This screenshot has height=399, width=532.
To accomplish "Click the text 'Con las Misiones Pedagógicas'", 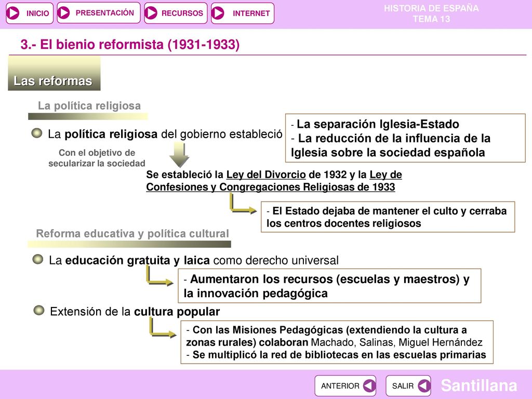I will coord(268,330).
